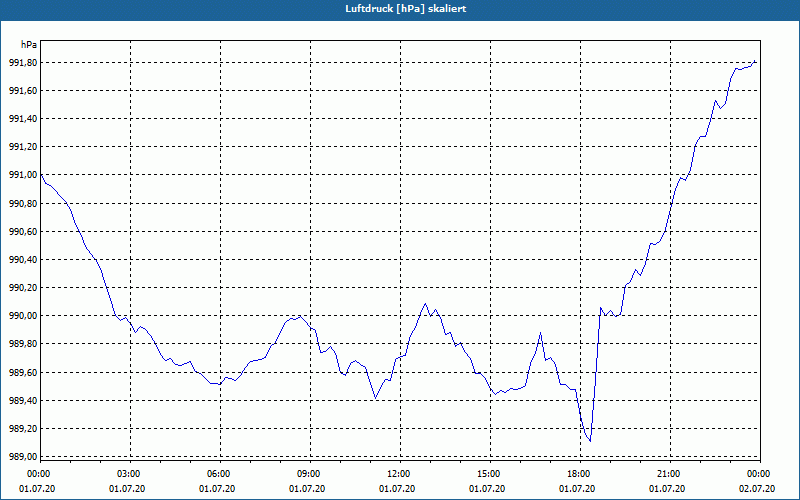Click the 991,20 axis value
The height and width of the screenshot is (500, 800).
coord(23,147)
